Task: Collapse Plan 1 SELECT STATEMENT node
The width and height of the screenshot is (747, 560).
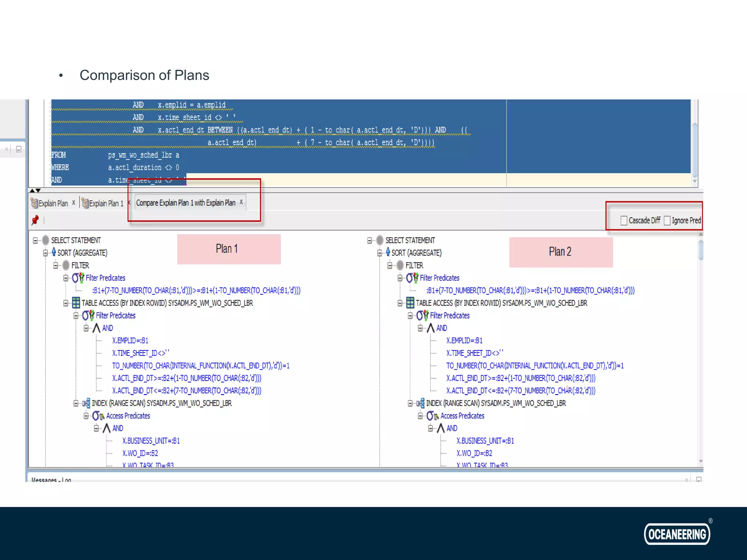Action: point(35,240)
